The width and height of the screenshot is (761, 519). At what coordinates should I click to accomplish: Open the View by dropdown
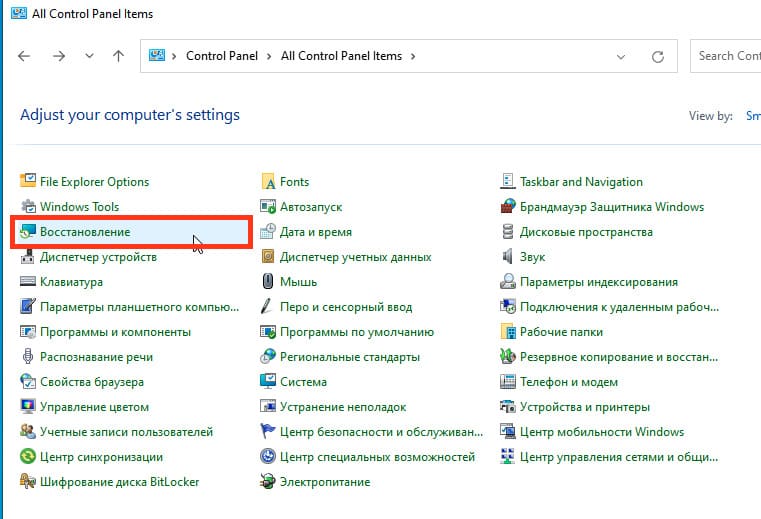point(752,116)
